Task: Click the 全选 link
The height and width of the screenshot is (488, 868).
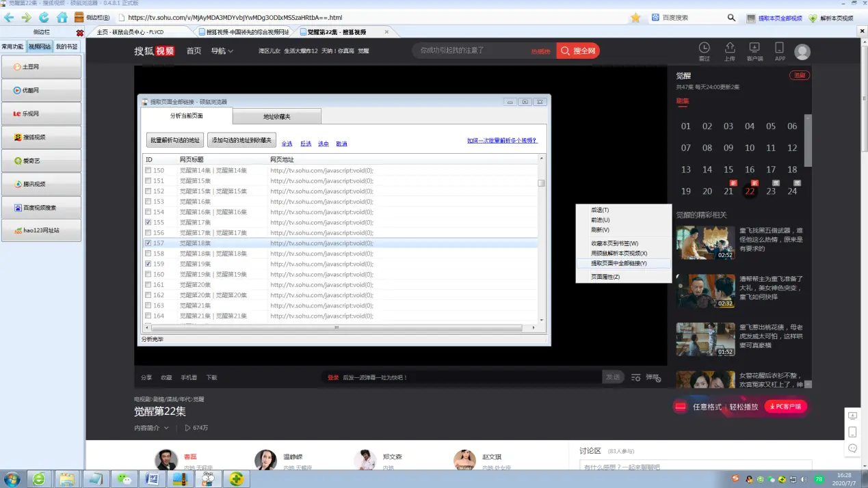Action: click(x=287, y=144)
